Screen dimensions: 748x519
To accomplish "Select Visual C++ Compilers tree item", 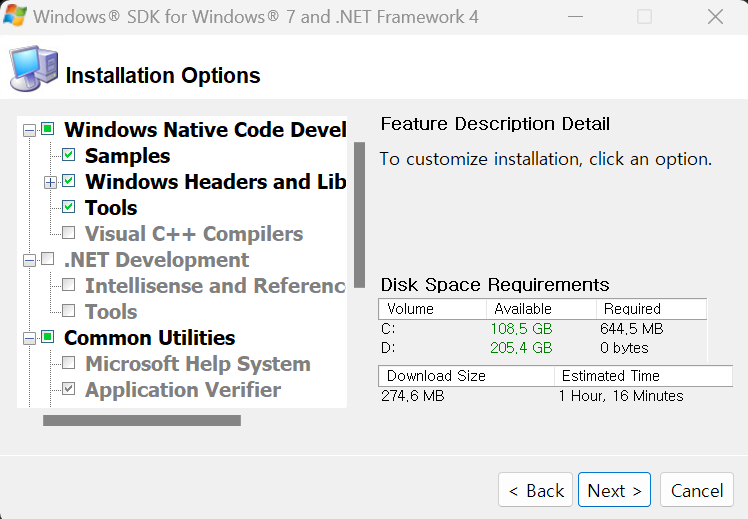I will point(194,234).
